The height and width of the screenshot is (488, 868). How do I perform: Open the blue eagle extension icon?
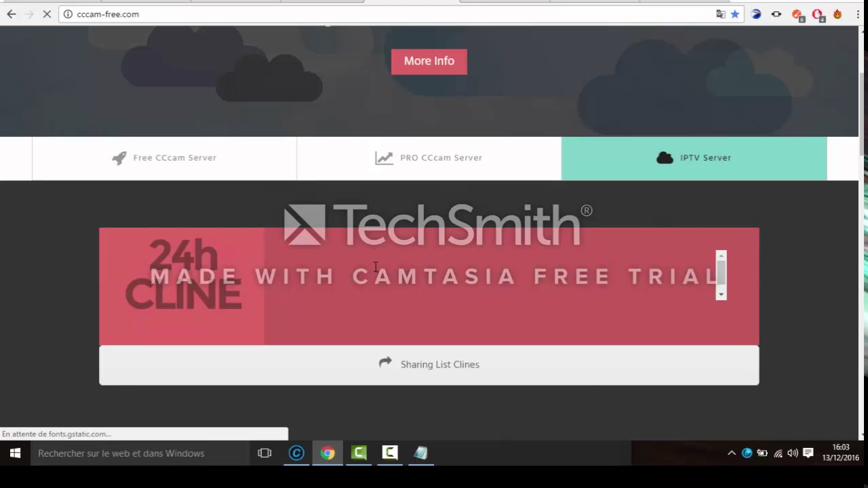(x=756, y=14)
